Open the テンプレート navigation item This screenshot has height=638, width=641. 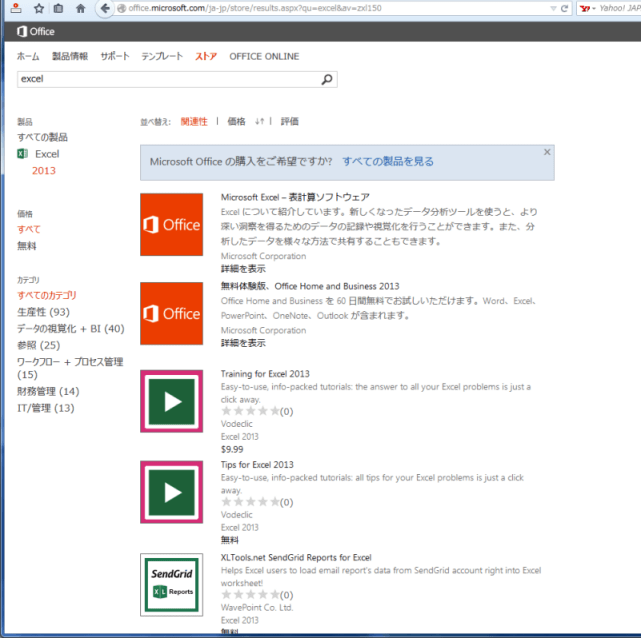click(x=162, y=56)
